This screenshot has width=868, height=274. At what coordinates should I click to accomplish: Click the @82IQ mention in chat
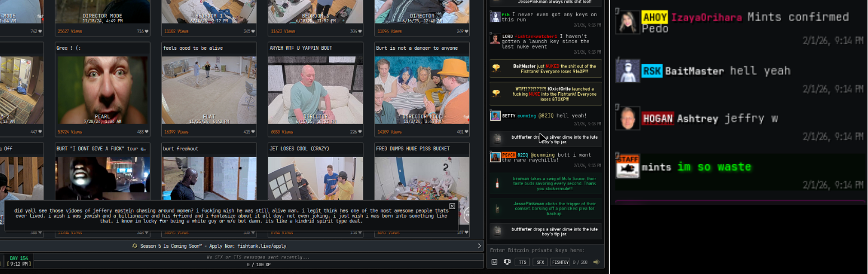[546, 116]
